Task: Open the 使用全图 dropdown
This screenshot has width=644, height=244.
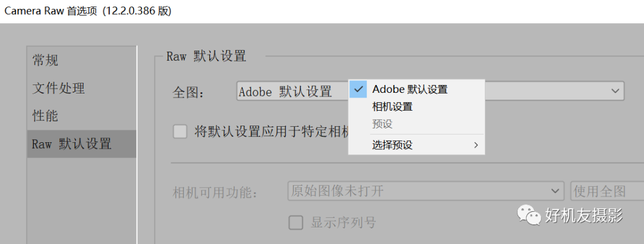Action: tap(608, 190)
